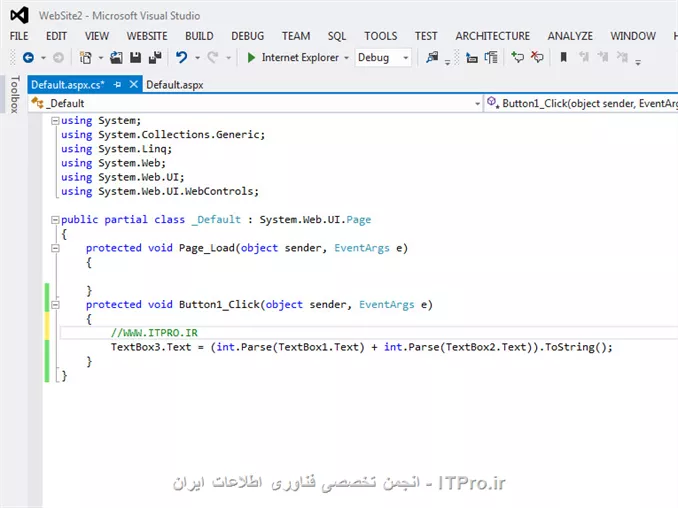Image resolution: width=678 pixels, height=508 pixels.
Task: Open the TOOLS menu
Action: (381, 36)
